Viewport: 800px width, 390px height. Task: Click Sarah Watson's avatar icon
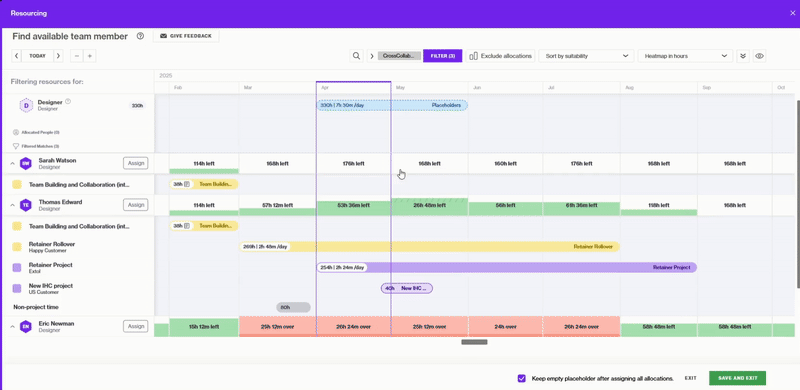click(x=26, y=163)
